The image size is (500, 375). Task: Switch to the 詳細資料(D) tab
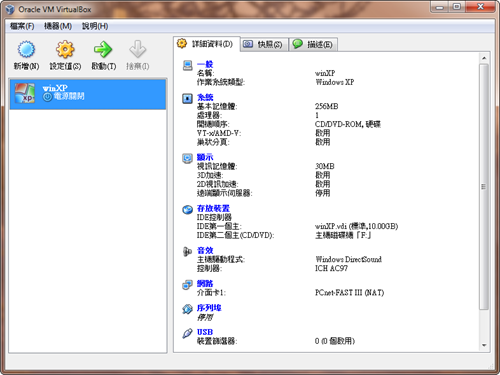tap(207, 44)
